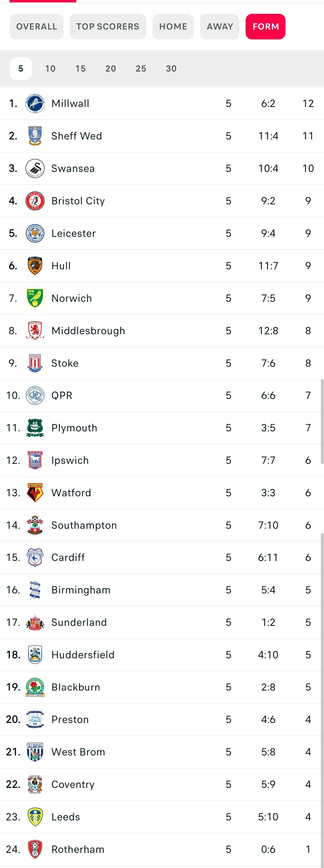Open the Bristol City team link
The image size is (324, 868).
pos(78,201)
